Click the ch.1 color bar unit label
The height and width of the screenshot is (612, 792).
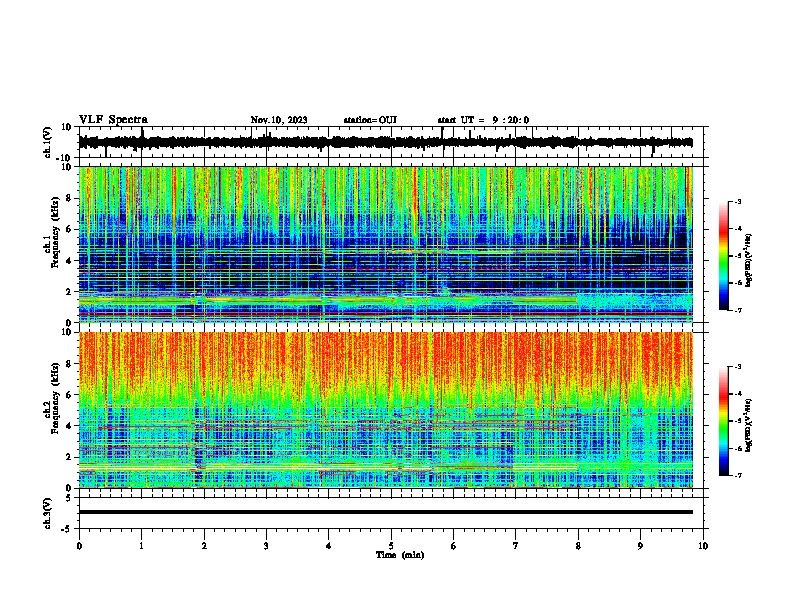pos(749,260)
